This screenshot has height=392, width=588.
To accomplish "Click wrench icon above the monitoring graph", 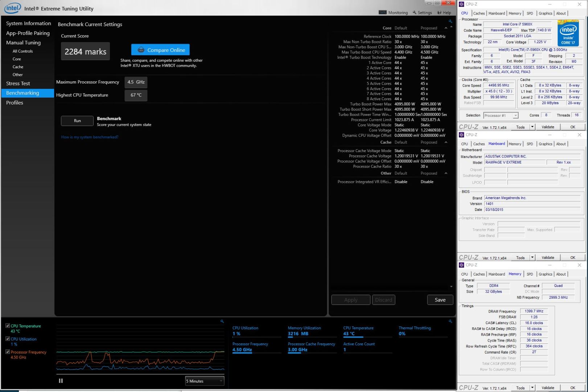I will [x=222, y=321].
